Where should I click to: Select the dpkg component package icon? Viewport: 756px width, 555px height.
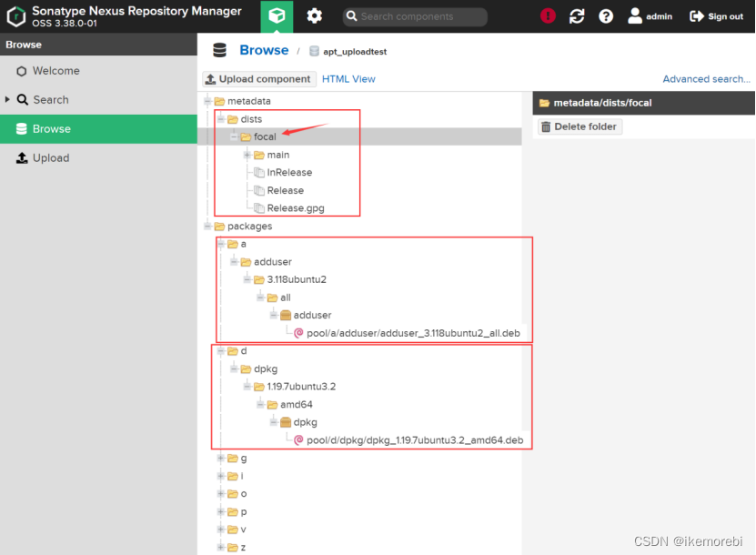click(x=286, y=422)
